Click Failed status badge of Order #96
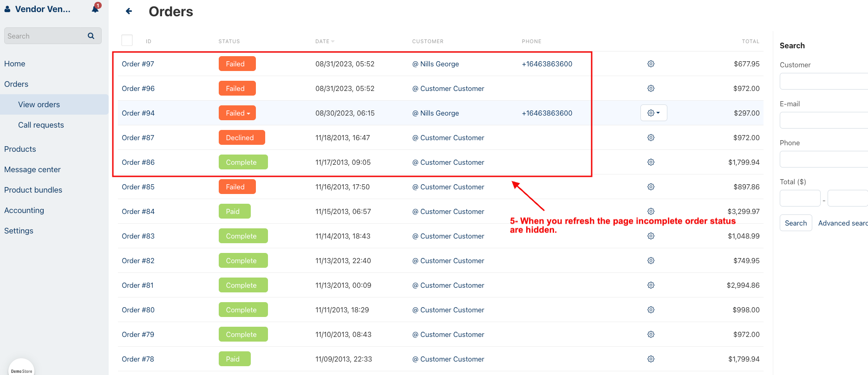The height and width of the screenshot is (375, 868). tap(237, 88)
